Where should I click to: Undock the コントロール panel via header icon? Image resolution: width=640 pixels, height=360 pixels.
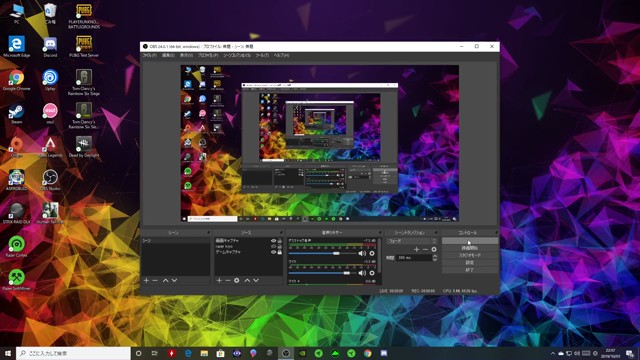[496, 233]
